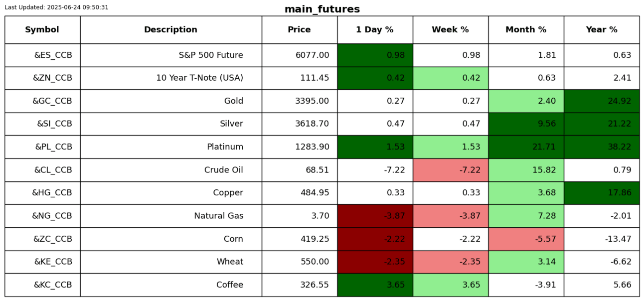Image resolution: width=644 pixels, height=301 pixels.
Task: Click the Month % column header
Action: (x=526, y=30)
